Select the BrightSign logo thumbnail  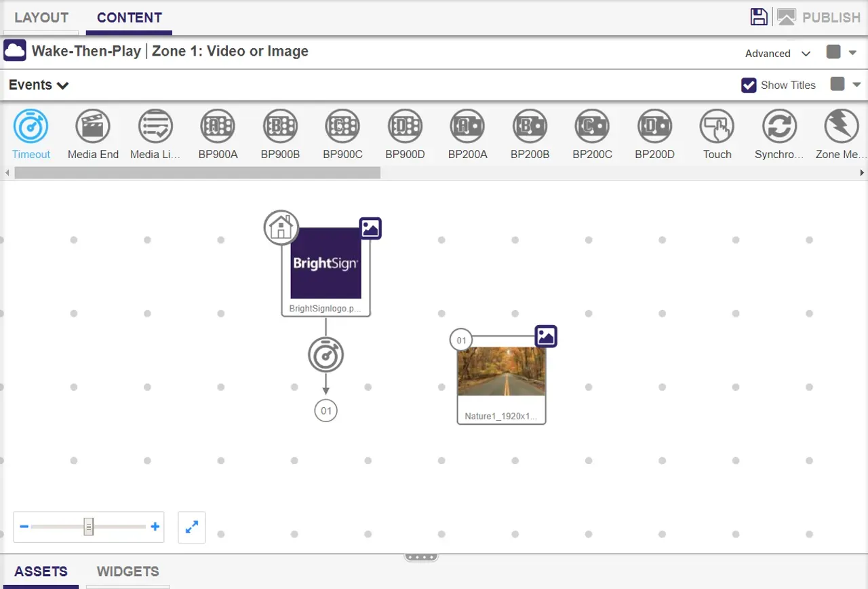[x=326, y=263]
